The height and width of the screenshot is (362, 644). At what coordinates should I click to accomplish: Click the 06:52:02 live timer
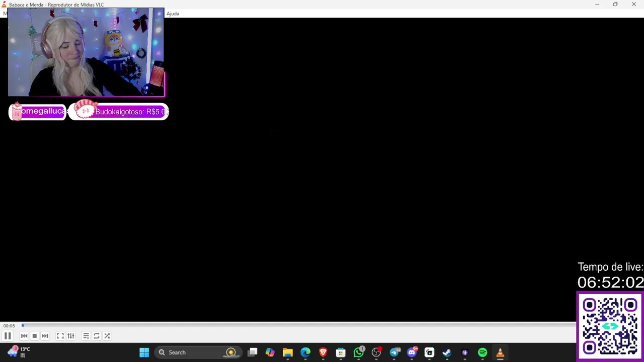[610, 283]
